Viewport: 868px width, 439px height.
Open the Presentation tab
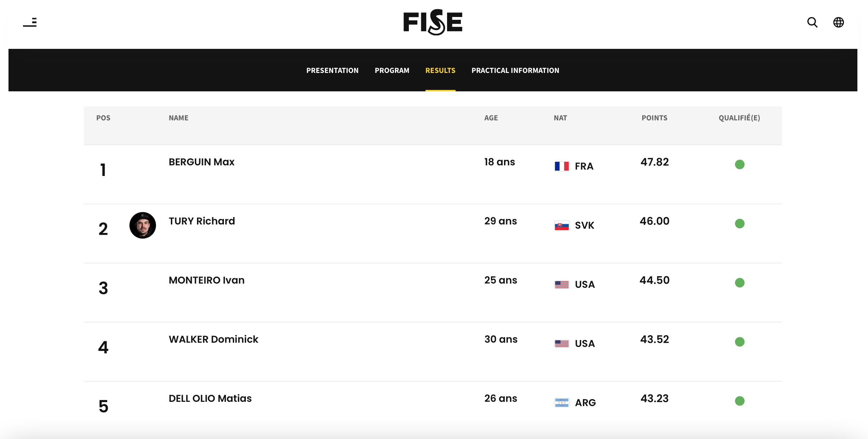pyautogui.click(x=332, y=70)
